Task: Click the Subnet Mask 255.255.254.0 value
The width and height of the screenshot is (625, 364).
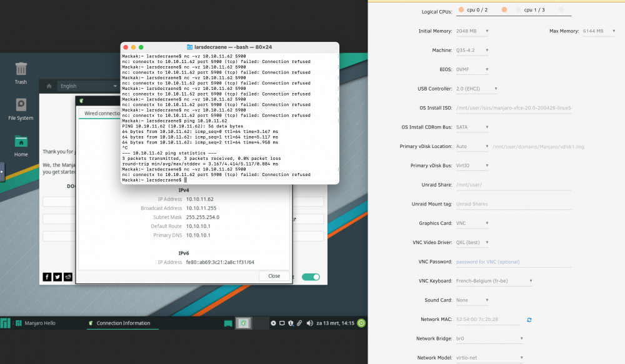Action: (202, 217)
